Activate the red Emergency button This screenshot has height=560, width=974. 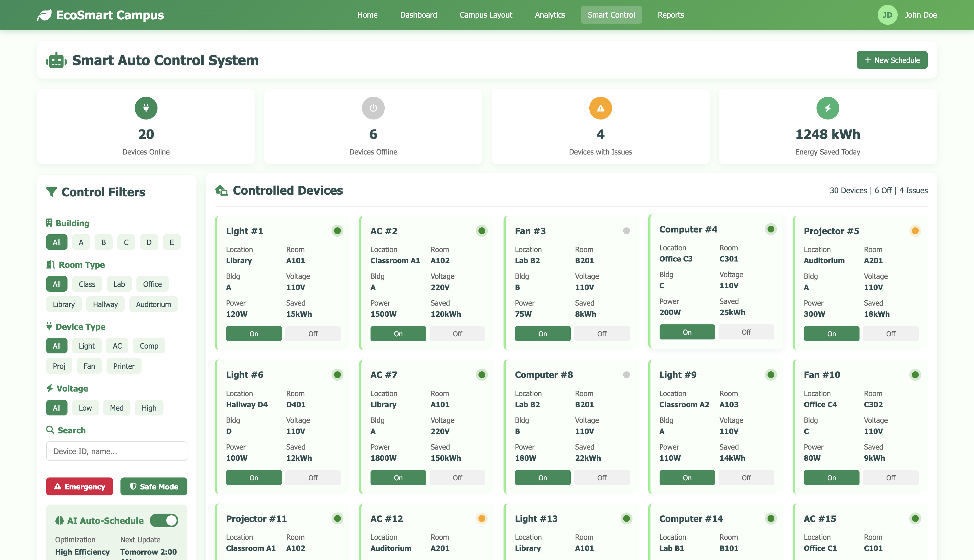80,487
